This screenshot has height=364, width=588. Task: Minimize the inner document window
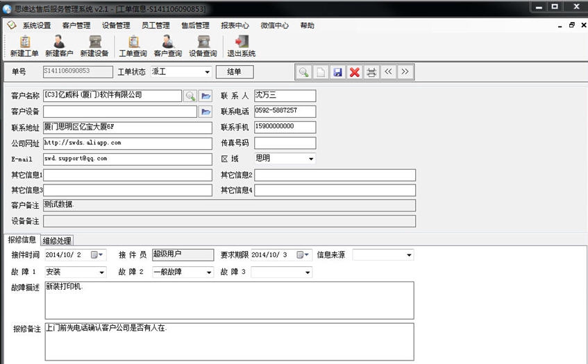tap(560, 26)
